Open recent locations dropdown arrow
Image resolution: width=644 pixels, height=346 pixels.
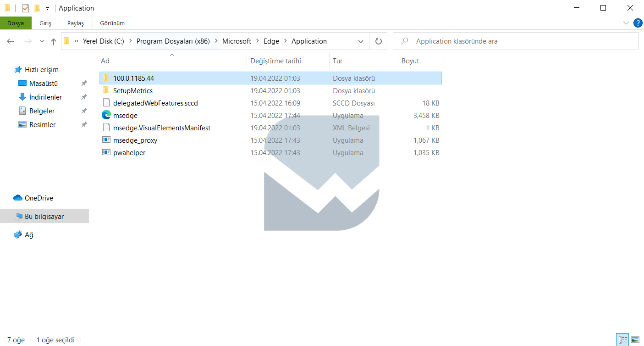click(x=42, y=41)
